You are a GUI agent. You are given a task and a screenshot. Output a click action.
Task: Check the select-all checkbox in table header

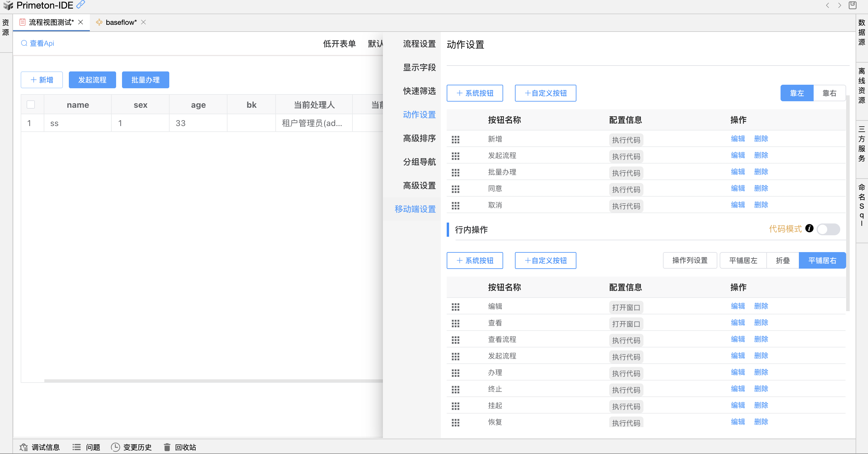point(31,105)
